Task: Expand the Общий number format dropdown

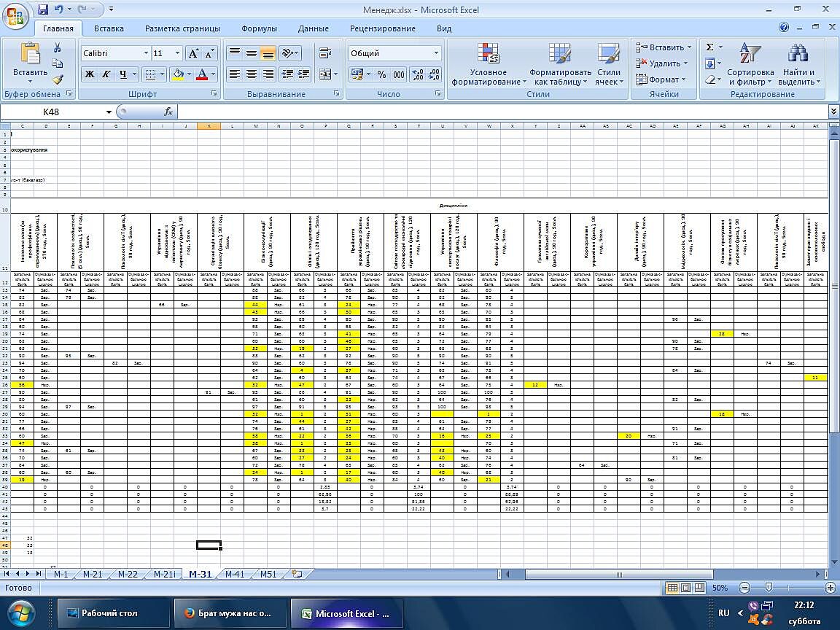Action: point(437,53)
